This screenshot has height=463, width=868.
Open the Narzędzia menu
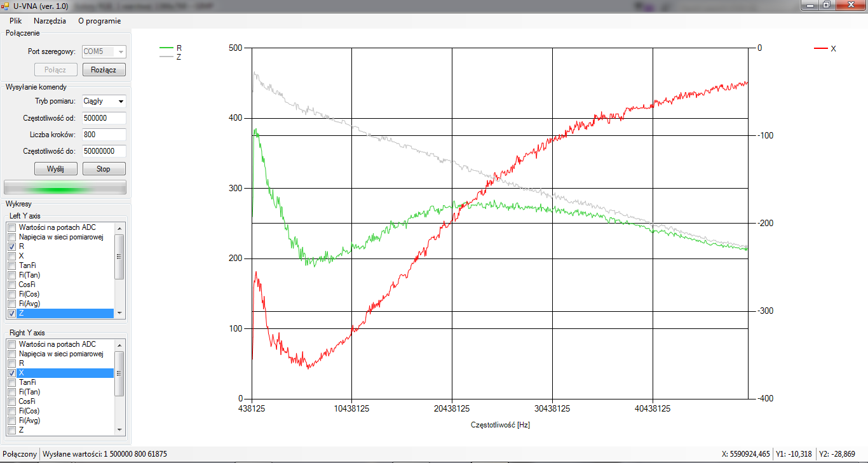pos(50,20)
